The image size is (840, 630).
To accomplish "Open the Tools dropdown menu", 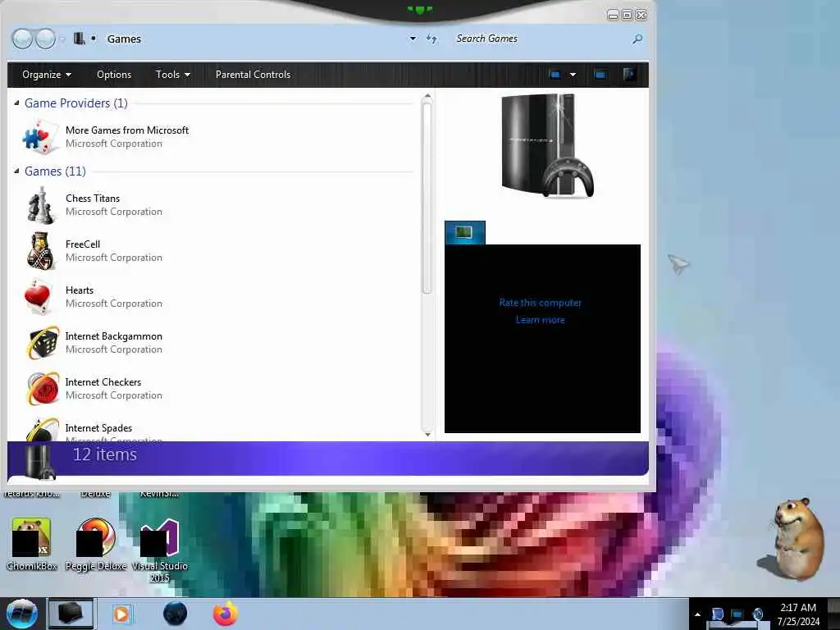I will point(172,75).
